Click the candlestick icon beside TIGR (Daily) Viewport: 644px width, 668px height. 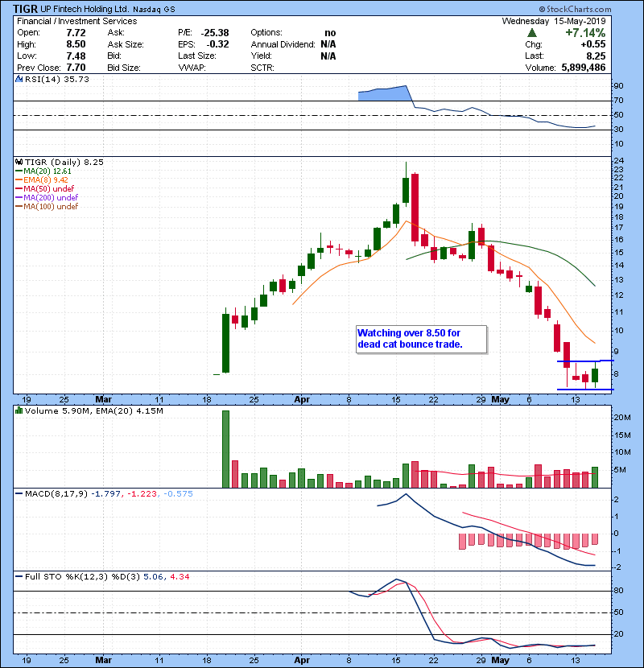coord(19,162)
